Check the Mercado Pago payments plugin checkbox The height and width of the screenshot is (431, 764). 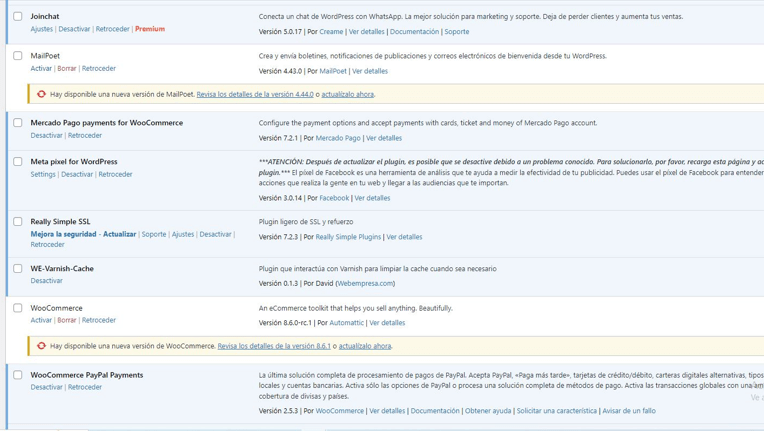(x=18, y=123)
